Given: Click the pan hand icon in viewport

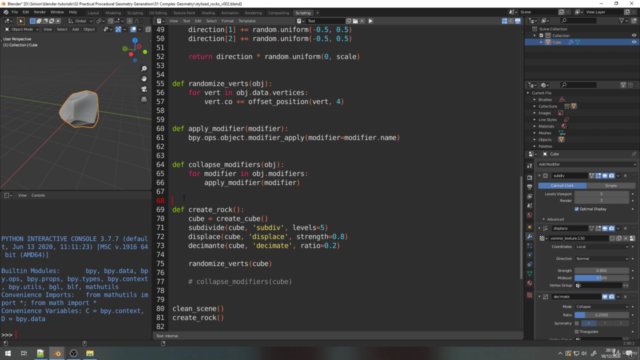Looking at the screenshot, I should (144, 79).
